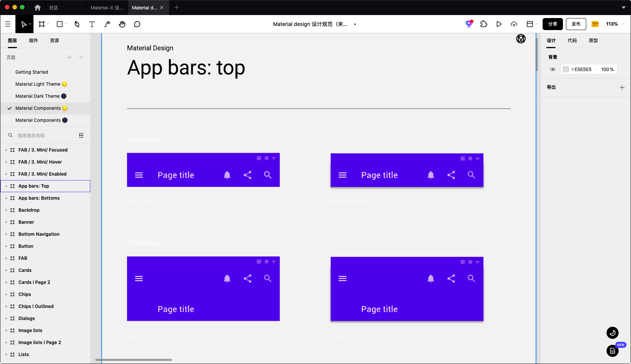Select the Frame tool
This screenshot has width=631, height=364.
[x=42, y=24]
